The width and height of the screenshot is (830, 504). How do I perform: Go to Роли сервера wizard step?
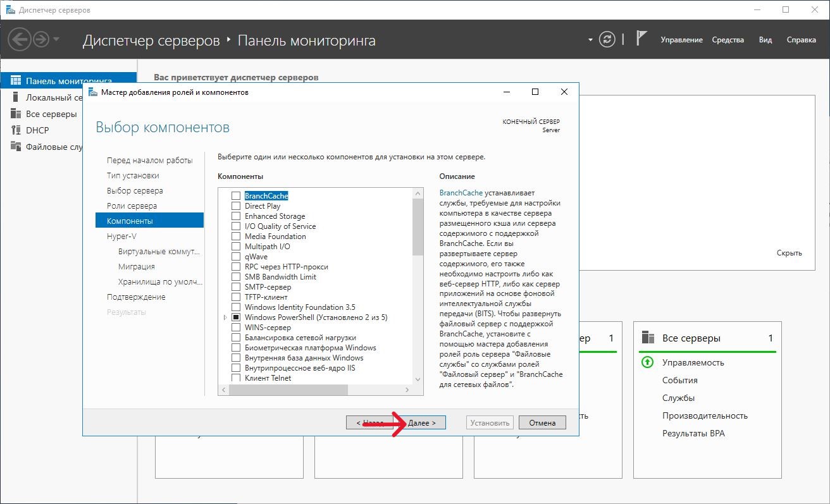point(132,206)
